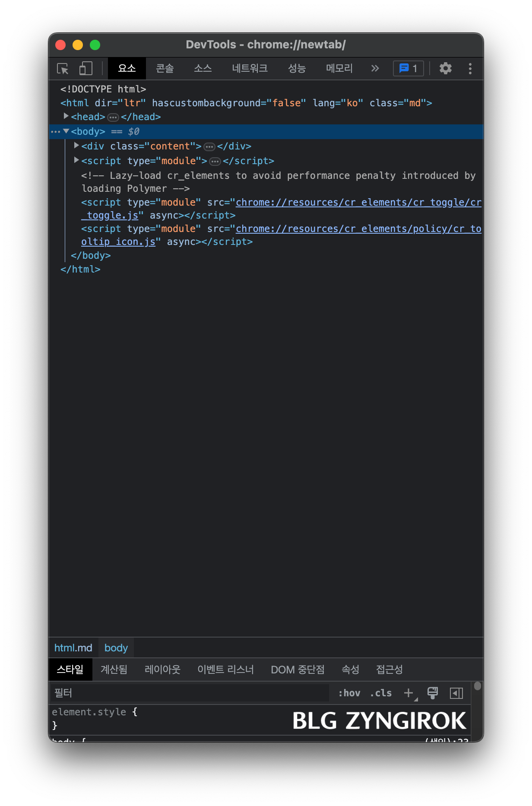Click the ellipsis inside head element
Image resolution: width=532 pixels, height=806 pixels.
point(113,117)
